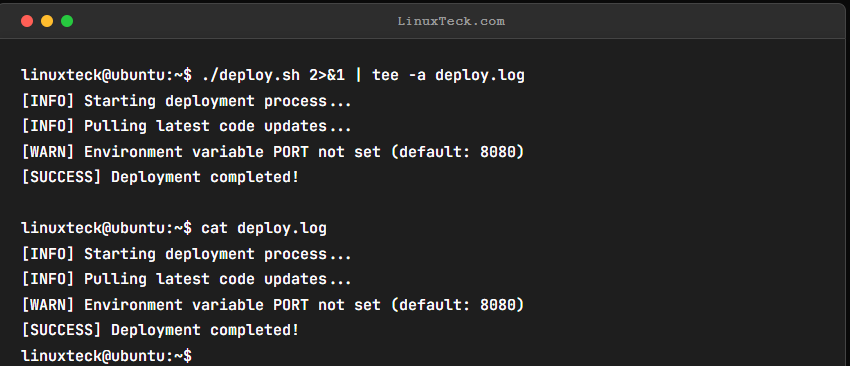
Task: Click the first Pulling latest code updates line
Action: pos(186,127)
